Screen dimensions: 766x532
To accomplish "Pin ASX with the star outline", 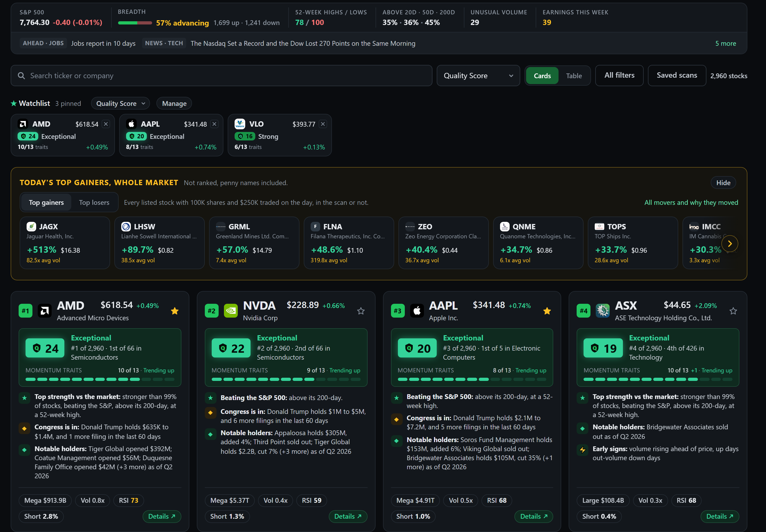I will pyautogui.click(x=733, y=311).
